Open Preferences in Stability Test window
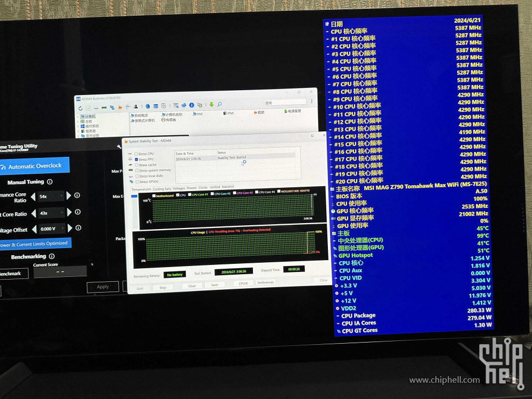532x399 pixels. coord(265,282)
